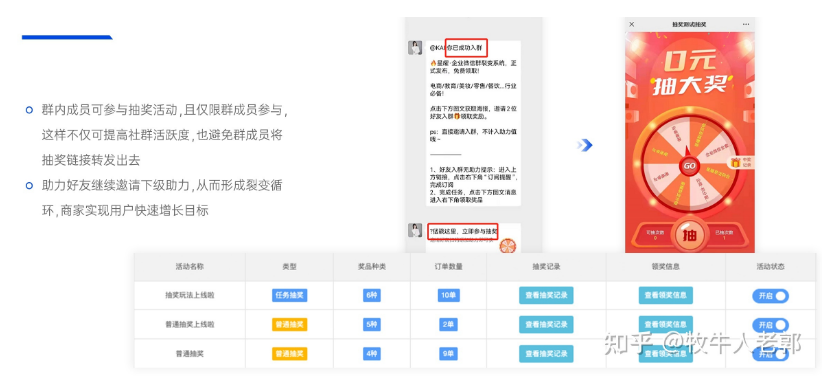Click the 类型 column header

[289, 266]
